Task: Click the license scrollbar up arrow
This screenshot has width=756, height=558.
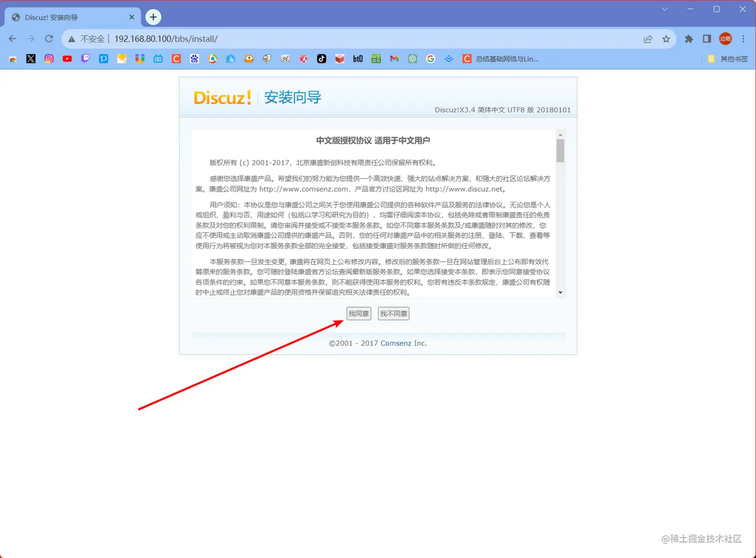Action: 560,135
